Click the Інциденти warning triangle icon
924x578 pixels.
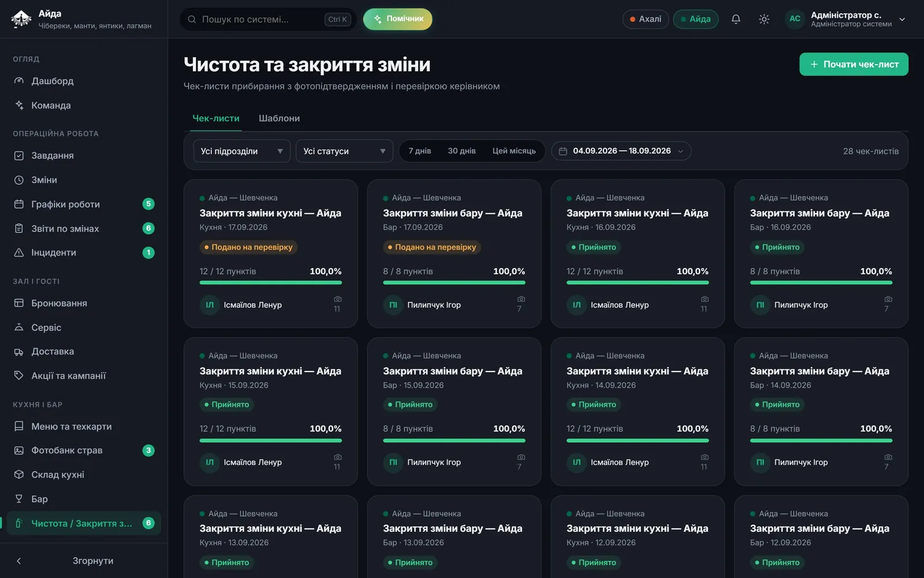point(19,253)
